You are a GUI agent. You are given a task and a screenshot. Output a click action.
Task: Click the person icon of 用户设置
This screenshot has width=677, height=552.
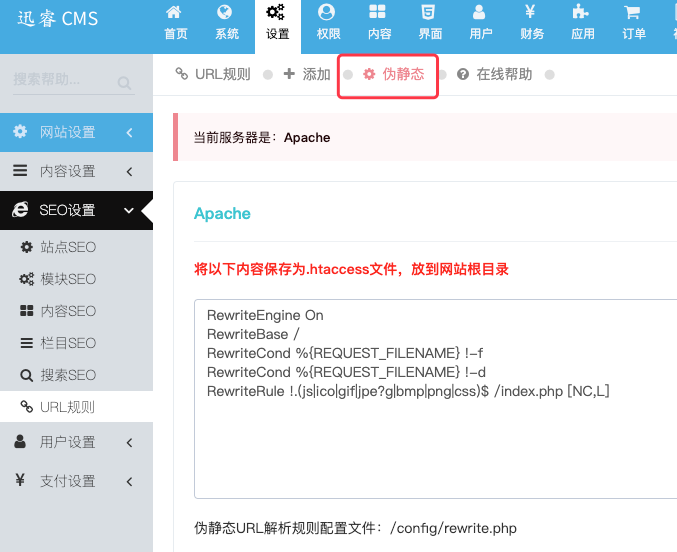pyautogui.click(x=20, y=441)
